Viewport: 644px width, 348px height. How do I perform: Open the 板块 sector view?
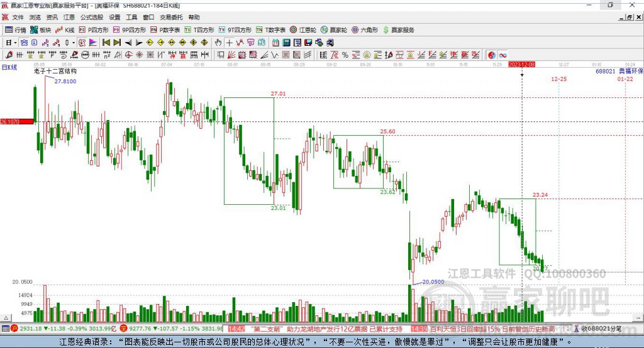(41, 30)
